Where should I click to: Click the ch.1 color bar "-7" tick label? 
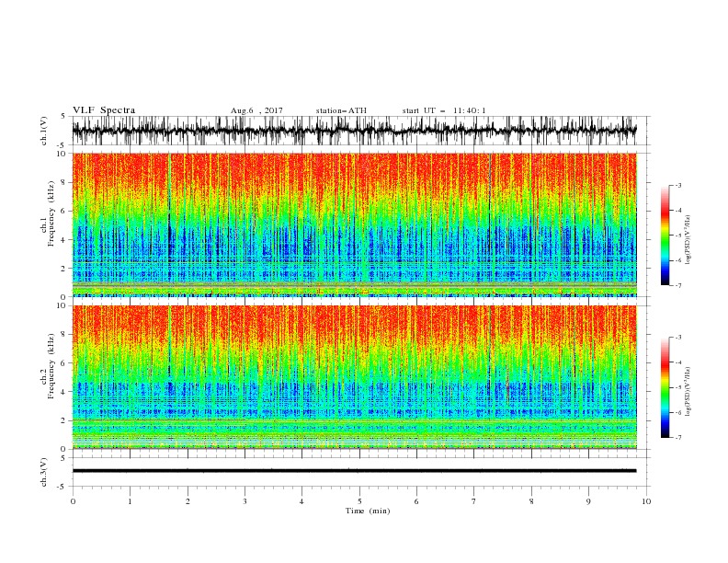(x=678, y=286)
